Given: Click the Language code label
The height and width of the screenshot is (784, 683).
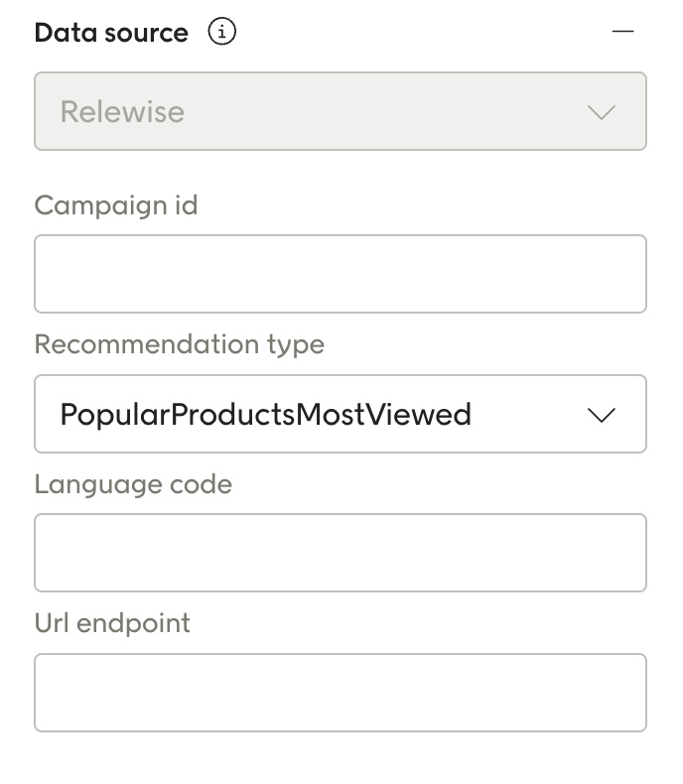Looking at the screenshot, I should [x=133, y=484].
